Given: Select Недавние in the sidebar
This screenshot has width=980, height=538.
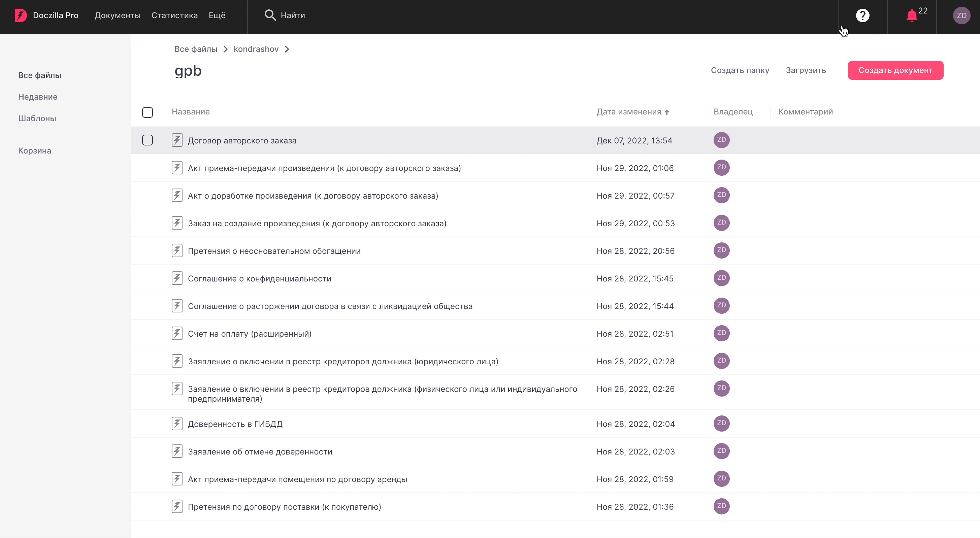Looking at the screenshot, I should pos(38,97).
